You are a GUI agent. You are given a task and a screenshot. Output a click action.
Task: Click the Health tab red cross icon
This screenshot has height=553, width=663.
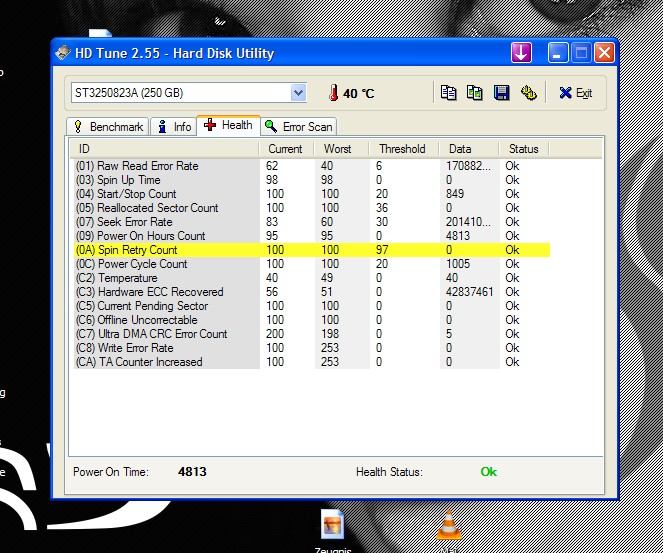(x=210, y=125)
